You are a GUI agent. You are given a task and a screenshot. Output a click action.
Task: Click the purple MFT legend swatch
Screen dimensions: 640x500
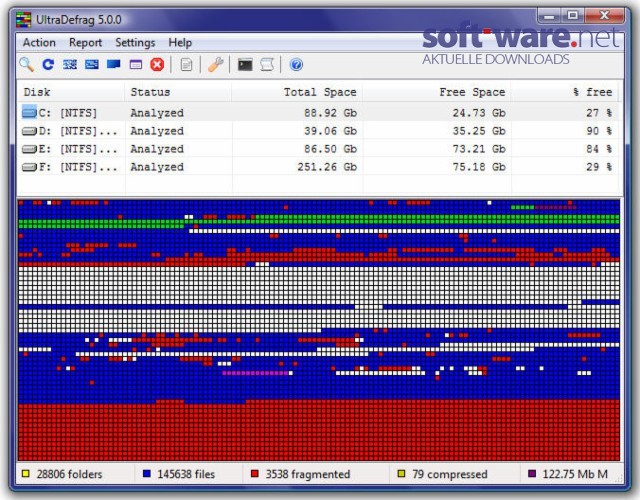pyautogui.click(x=532, y=474)
